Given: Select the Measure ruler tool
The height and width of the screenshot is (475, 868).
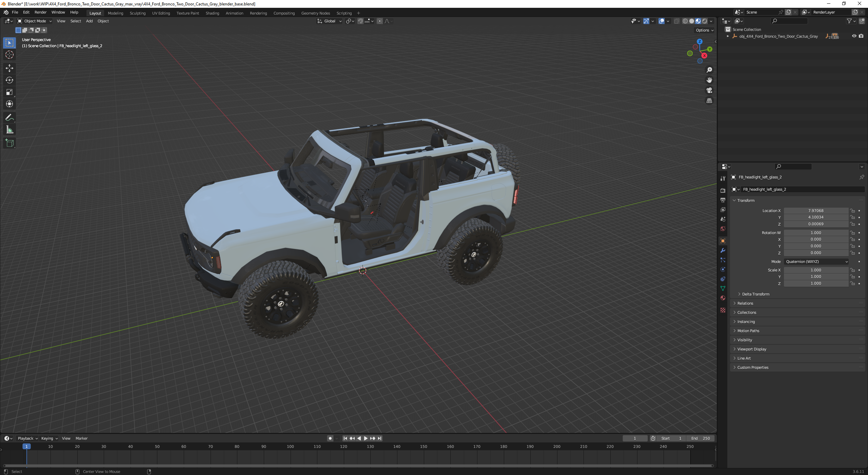Looking at the screenshot, I should pos(9,130).
